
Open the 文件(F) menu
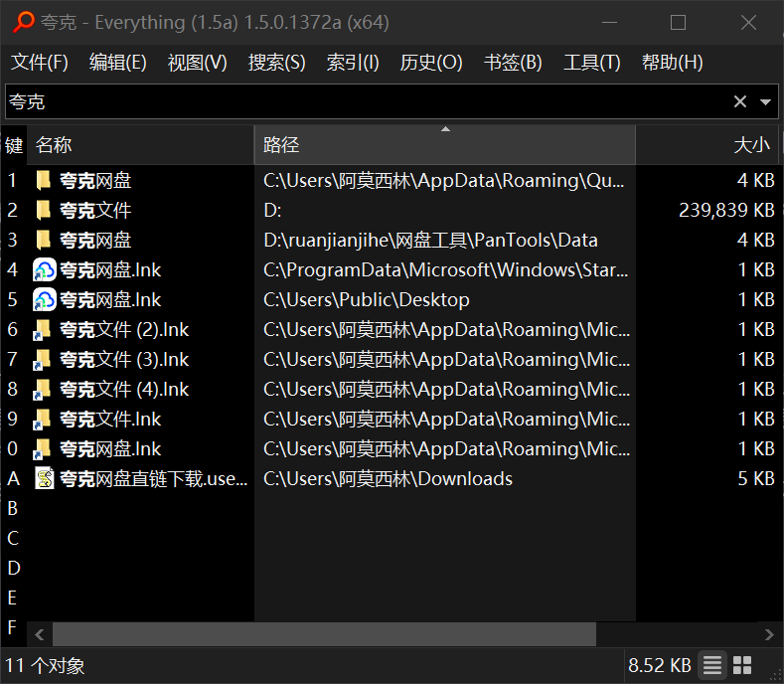pos(40,63)
